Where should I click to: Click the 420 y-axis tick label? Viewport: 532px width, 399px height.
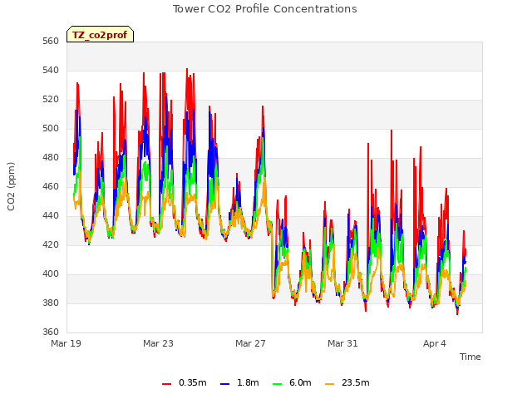point(51,245)
